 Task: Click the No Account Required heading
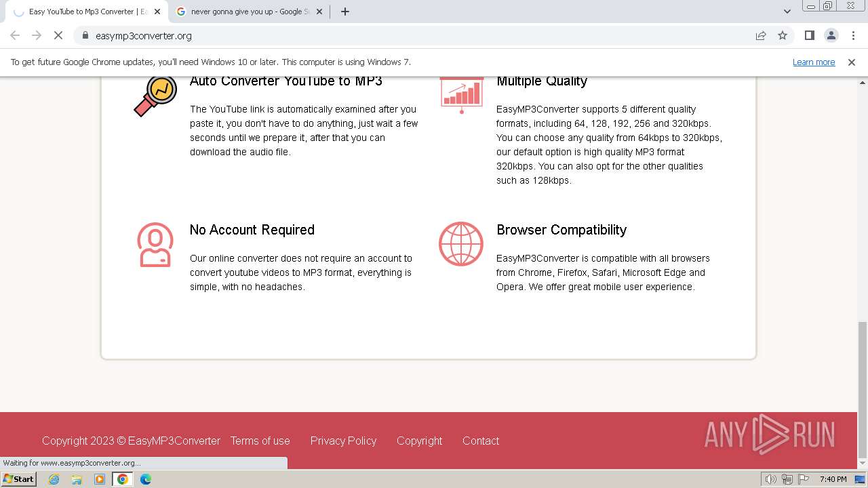[252, 230]
